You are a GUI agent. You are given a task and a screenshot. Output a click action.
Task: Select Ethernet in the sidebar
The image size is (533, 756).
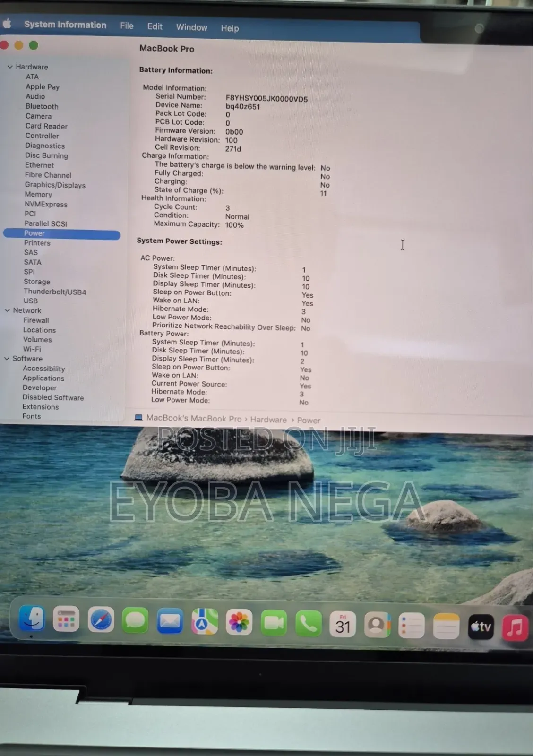click(40, 165)
